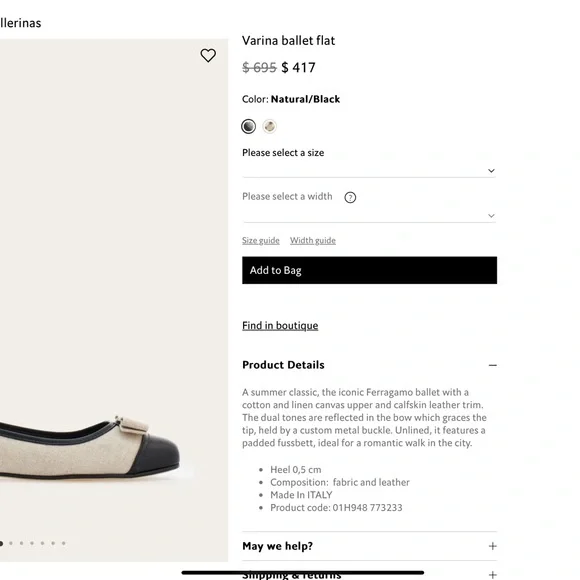This screenshot has height=580, width=580.
Task: Open width help question mark icon
Action: pos(350,198)
